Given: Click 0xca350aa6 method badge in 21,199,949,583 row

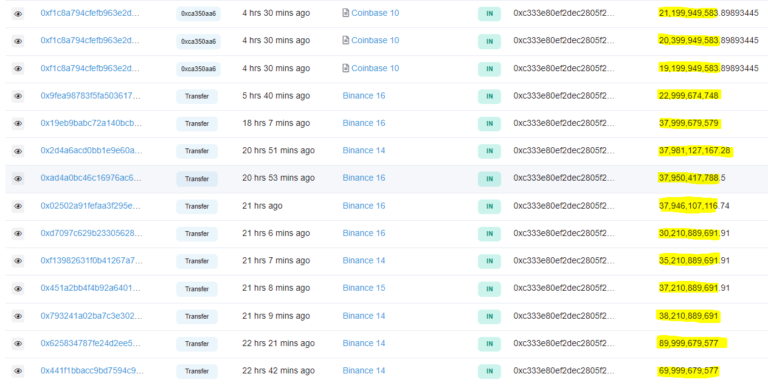Looking at the screenshot, I should click(x=198, y=14).
